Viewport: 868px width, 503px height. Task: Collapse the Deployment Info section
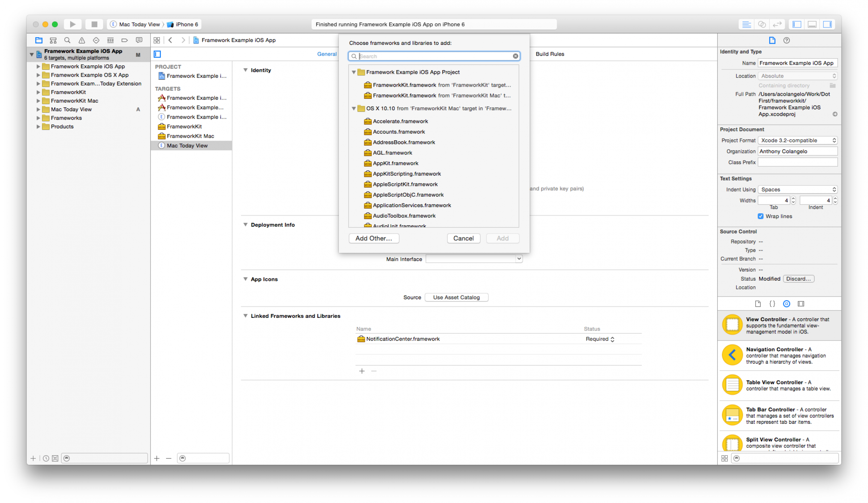click(x=246, y=225)
